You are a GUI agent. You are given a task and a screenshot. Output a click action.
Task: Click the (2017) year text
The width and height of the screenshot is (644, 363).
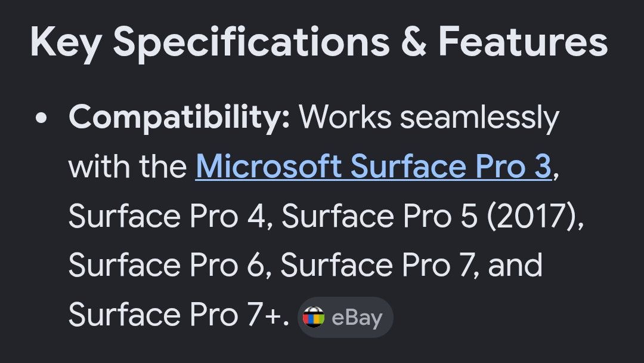pos(532,216)
